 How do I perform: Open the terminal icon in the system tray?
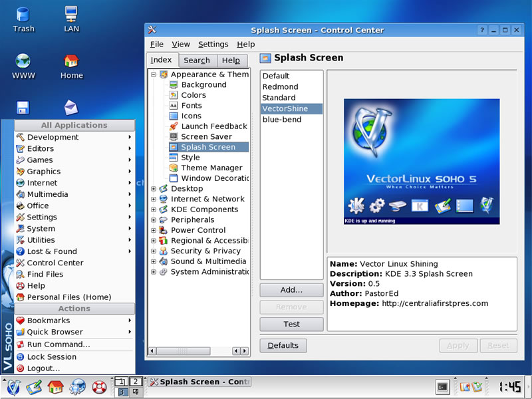click(x=443, y=387)
